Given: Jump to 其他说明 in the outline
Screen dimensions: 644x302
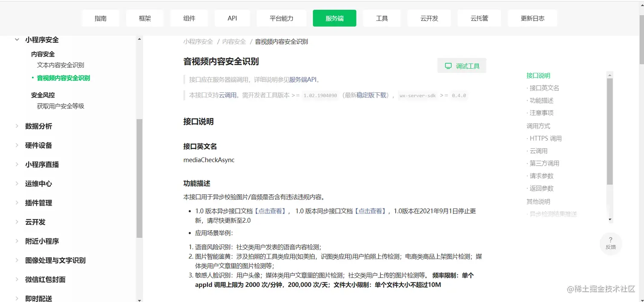Looking at the screenshot, I should [538, 201].
